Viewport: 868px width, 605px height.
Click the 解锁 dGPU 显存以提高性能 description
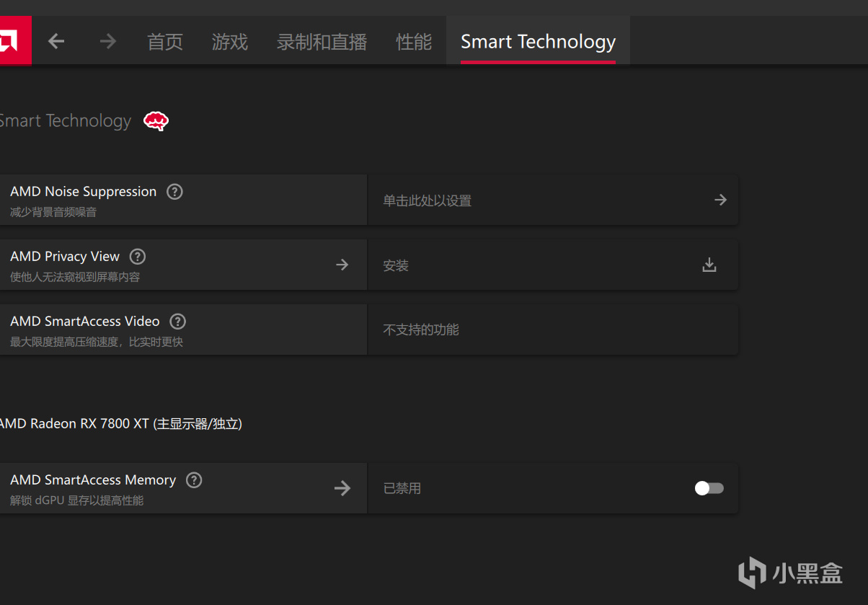pyautogui.click(x=77, y=500)
